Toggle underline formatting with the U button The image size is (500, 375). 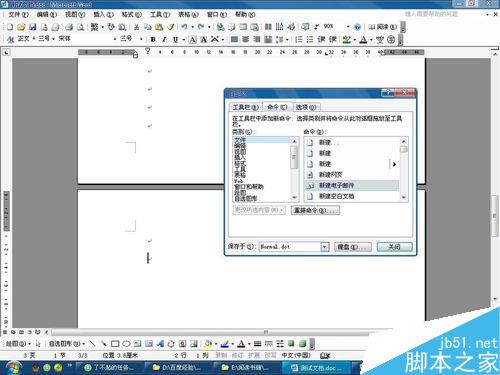175,39
